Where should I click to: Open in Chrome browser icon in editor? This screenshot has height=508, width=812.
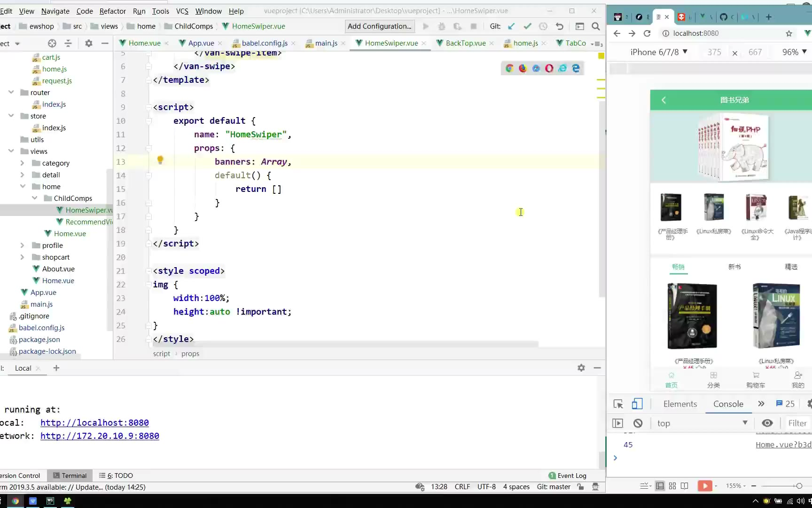click(509, 68)
